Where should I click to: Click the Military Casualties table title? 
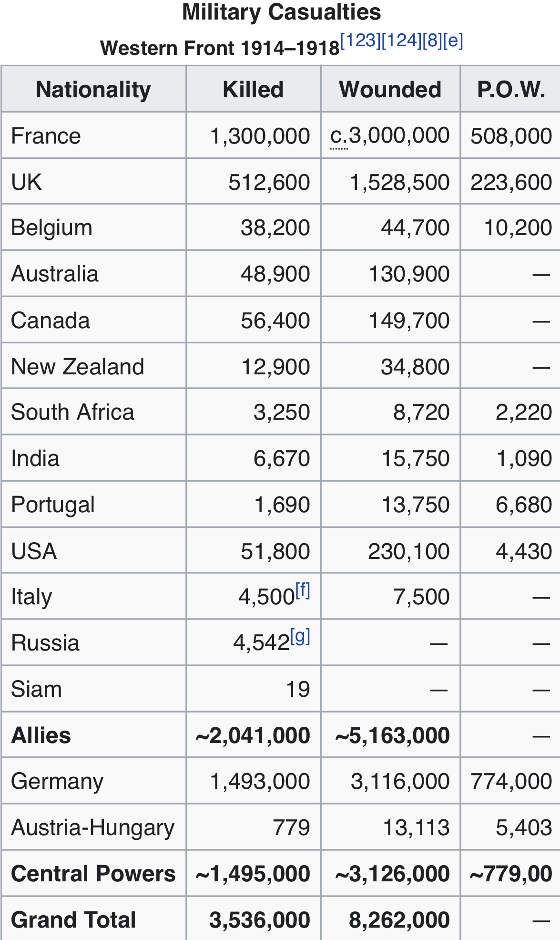click(282, 12)
